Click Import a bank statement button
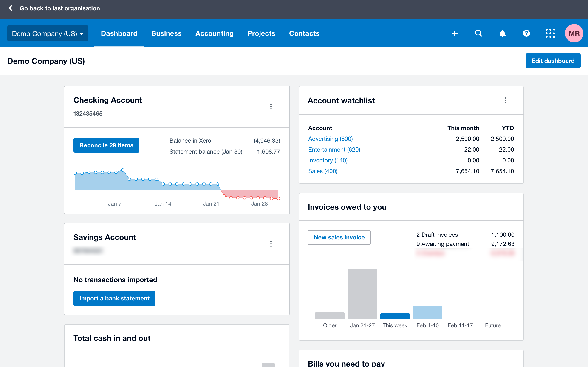Viewport: 588px width, 367px height. coord(114,298)
